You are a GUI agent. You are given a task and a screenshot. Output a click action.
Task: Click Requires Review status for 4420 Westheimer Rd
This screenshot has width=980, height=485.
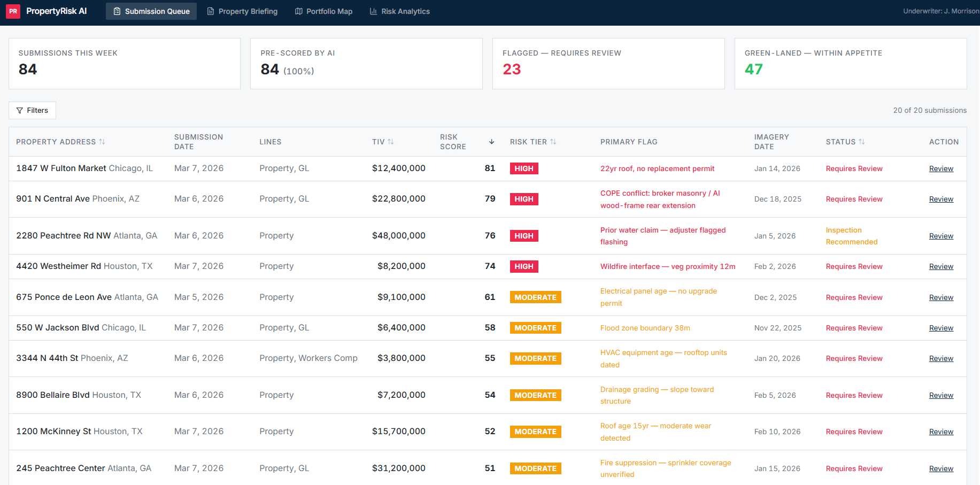click(854, 266)
